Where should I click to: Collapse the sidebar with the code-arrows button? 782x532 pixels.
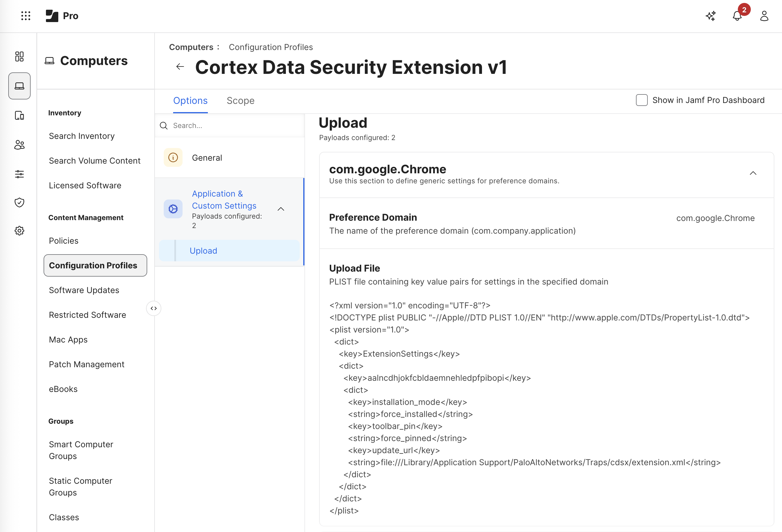click(x=154, y=308)
